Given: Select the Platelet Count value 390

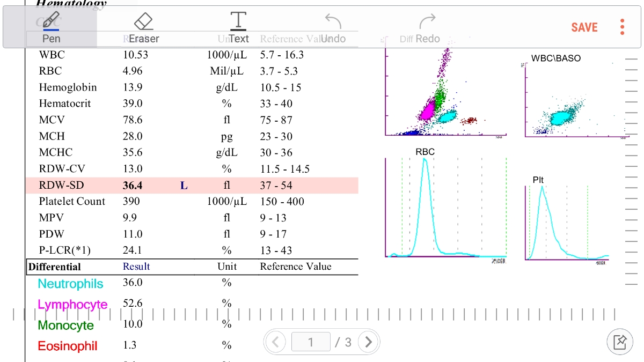Looking at the screenshot, I should click(x=131, y=202).
